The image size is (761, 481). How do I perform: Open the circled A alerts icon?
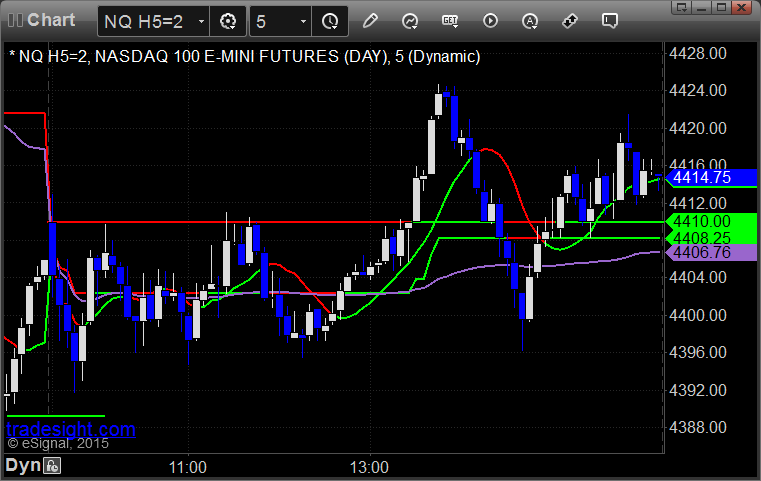530,21
